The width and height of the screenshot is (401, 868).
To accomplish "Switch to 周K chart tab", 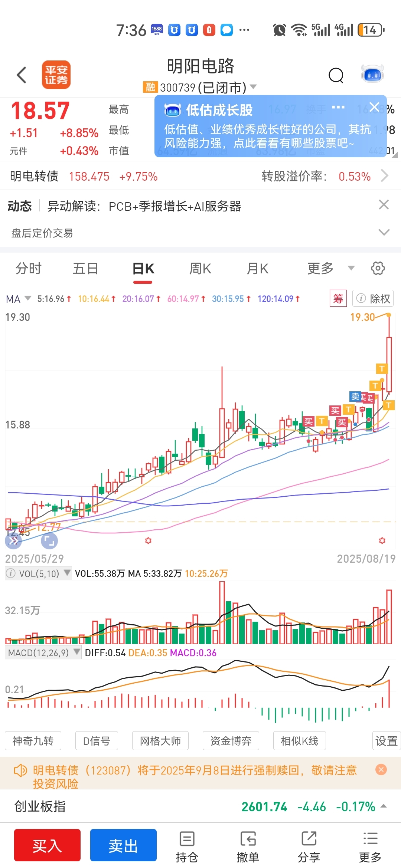I will pos(200,268).
